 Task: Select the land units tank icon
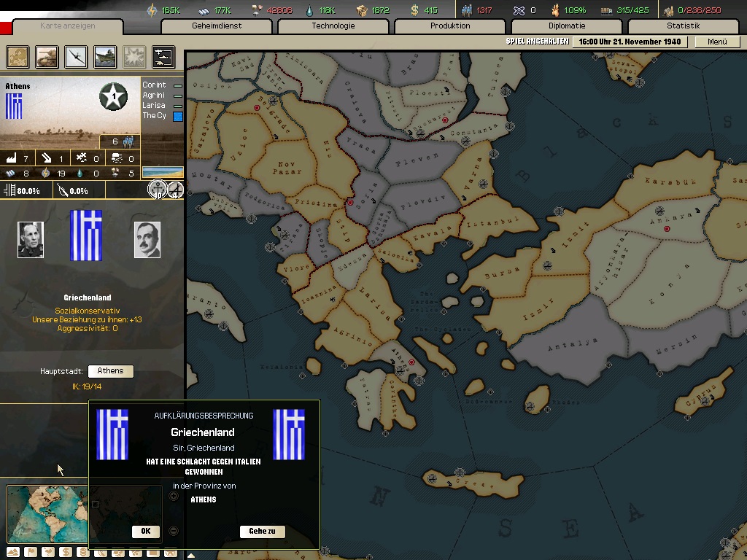pos(47,56)
